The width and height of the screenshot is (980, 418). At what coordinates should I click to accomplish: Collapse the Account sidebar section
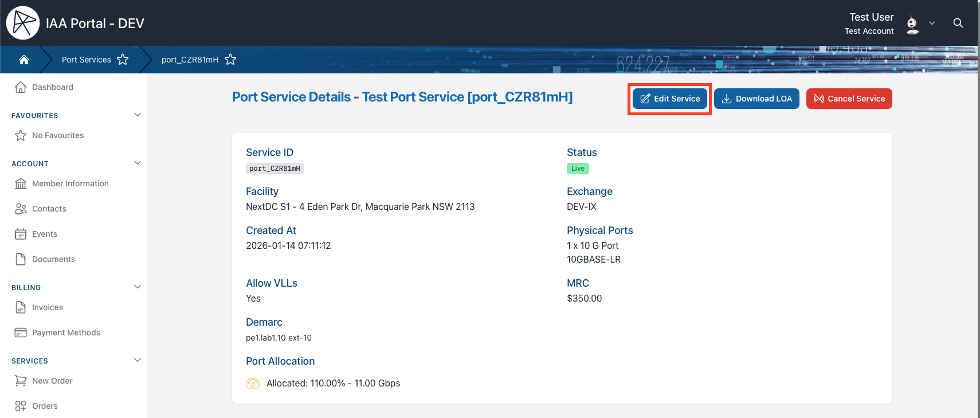[x=138, y=163]
